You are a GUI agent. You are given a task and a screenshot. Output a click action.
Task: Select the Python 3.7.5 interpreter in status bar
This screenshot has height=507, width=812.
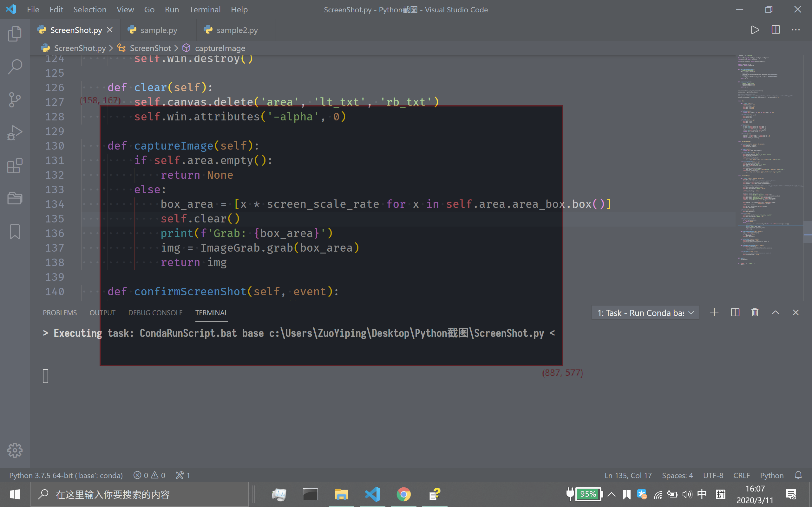pos(66,475)
